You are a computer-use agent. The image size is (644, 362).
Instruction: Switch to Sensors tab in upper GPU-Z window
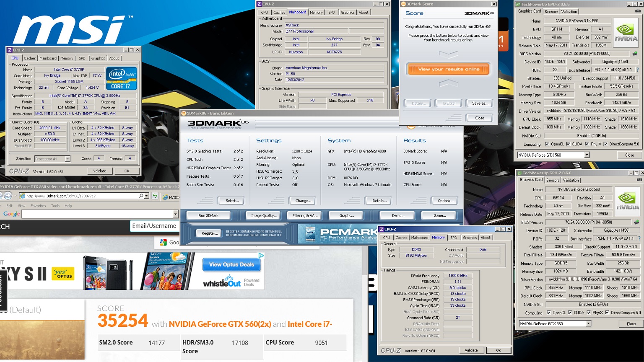(x=551, y=12)
